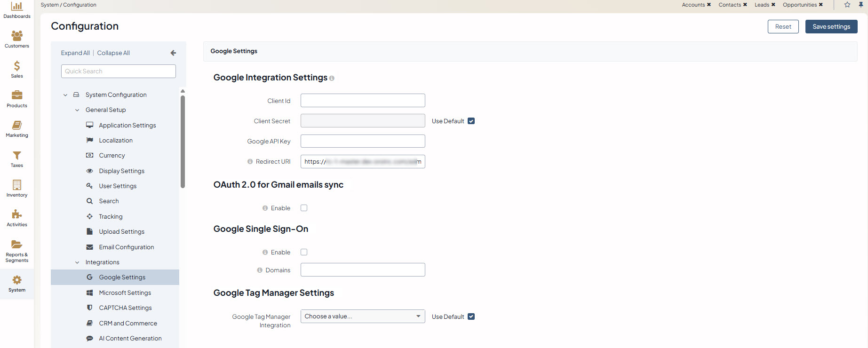Click the Reports & Segments folder icon
The width and height of the screenshot is (868, 348).
(x=17, y=244)
